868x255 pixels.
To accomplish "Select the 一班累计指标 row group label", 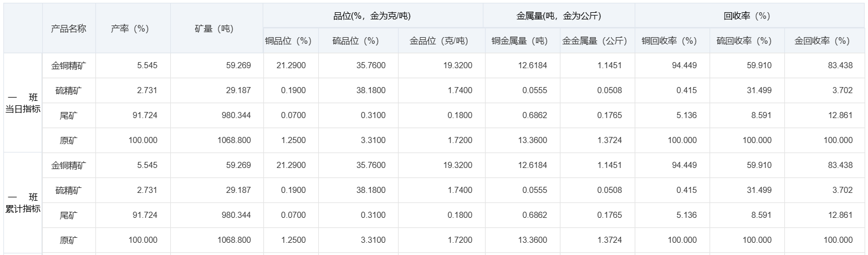I will tap(23, 203).
